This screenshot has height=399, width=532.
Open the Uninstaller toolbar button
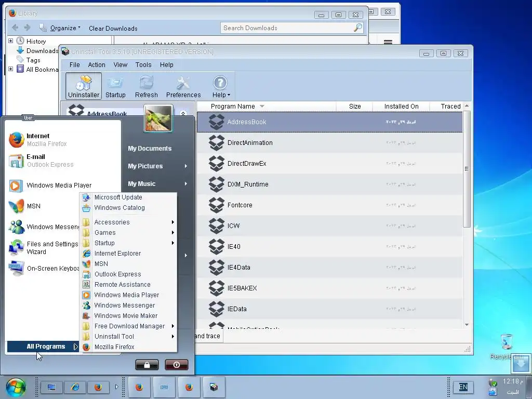click(x=84, y=86)
